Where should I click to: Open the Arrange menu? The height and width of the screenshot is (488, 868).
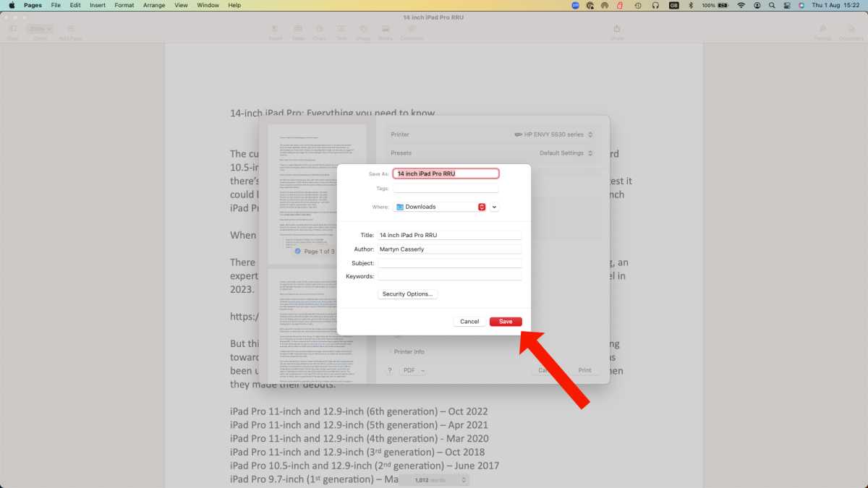pos(154,5)
